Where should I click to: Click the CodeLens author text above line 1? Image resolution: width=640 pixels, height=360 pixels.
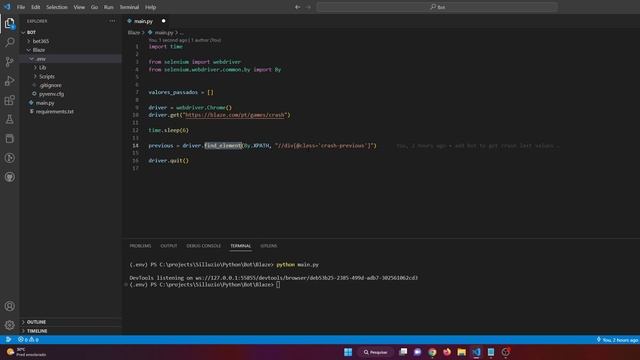click(x=185, y=40)
